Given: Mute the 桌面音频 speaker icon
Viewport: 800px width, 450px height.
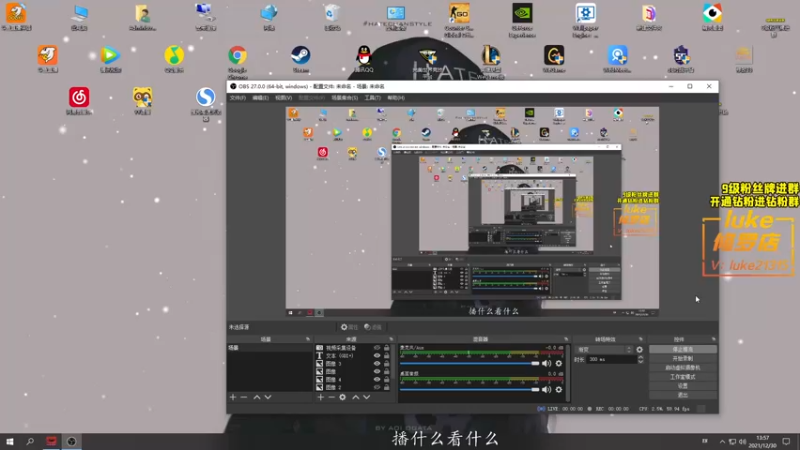Looking at the screenshot, I should click(x=546, y=389).
